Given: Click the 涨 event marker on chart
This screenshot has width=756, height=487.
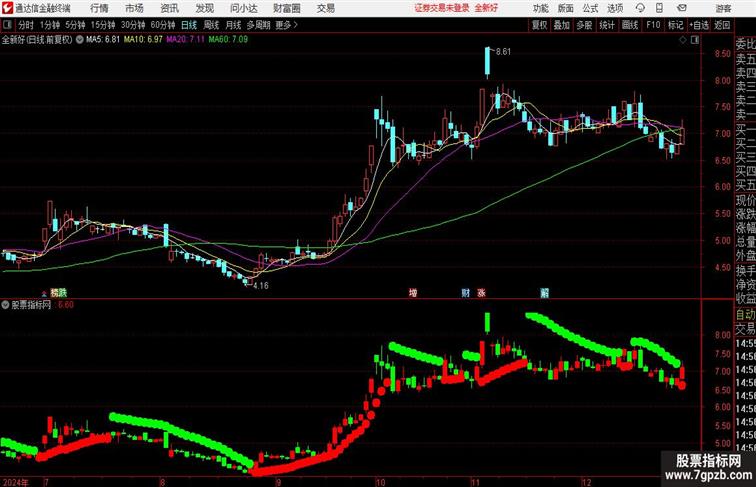Looking at the screenshot, I should [x=482, y=293].
